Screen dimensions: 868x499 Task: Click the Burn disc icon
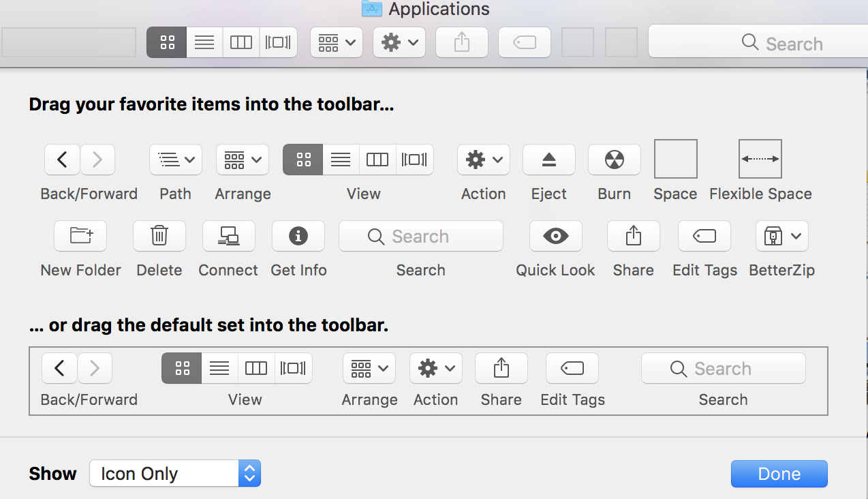point(614,160)
